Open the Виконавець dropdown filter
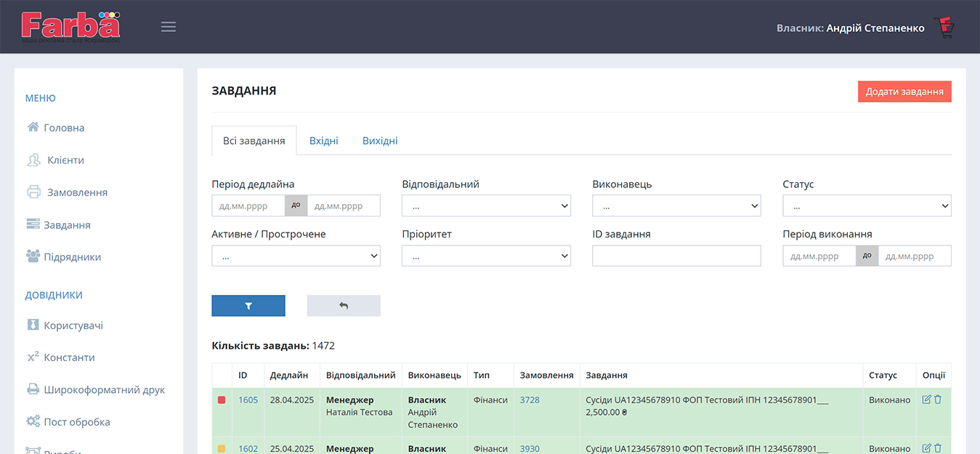Viewport: 980px width, 454px height. (676, 206)
